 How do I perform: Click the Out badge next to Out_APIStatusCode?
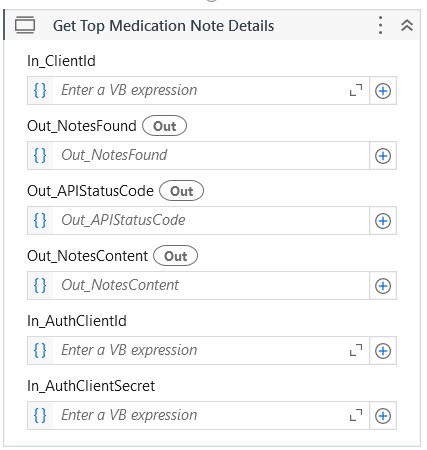181,191
